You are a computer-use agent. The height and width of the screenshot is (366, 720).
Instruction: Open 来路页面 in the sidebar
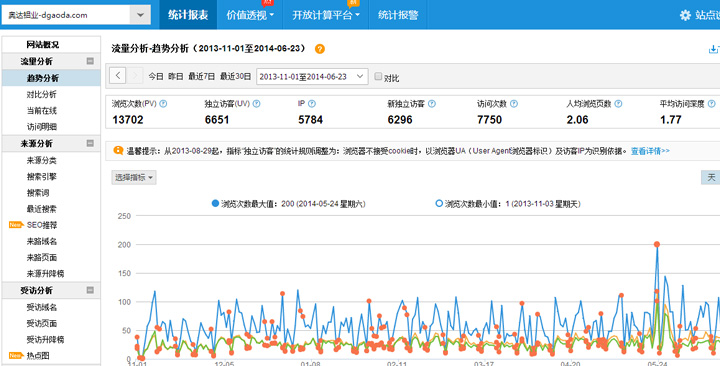(x=41, y=257)
